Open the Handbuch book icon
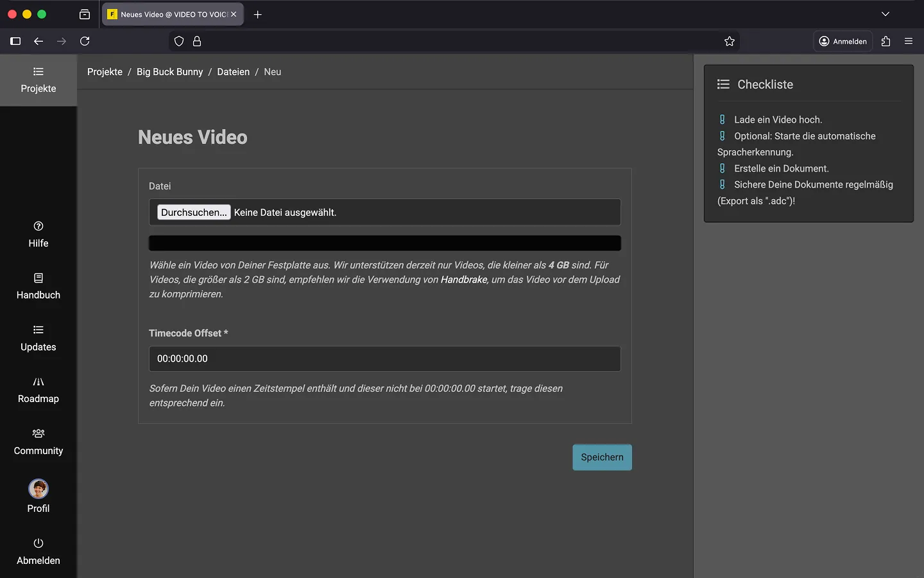Viewport: 924px width, 578px height. [x=38, y=278]
